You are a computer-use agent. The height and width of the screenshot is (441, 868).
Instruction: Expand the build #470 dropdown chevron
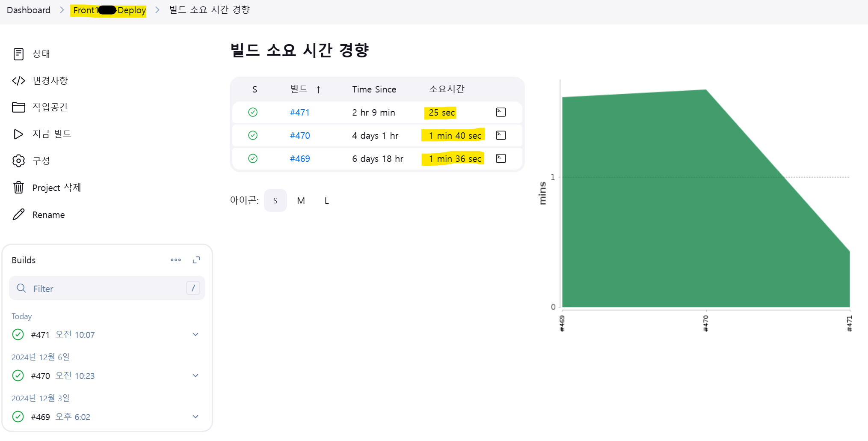196,375
